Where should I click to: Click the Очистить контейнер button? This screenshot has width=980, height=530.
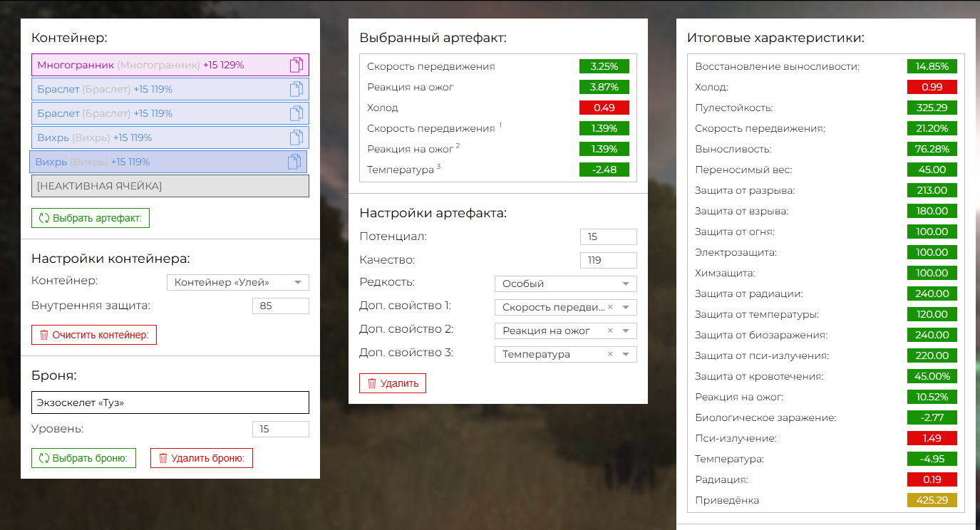tap(94, 335)
